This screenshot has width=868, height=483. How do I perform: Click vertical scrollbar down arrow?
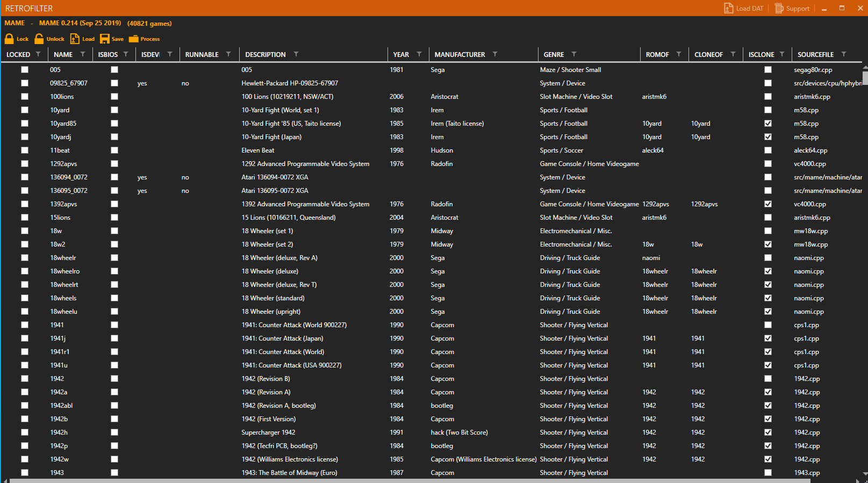click(865, 474)
